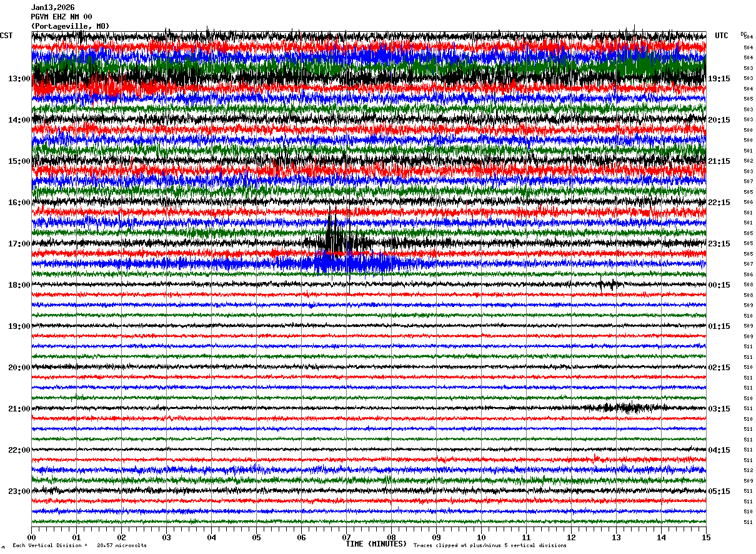Click the 'TIME (MINUTES)' axis title
The width and height of the screenshot is (756, 554).
(376, 544)
